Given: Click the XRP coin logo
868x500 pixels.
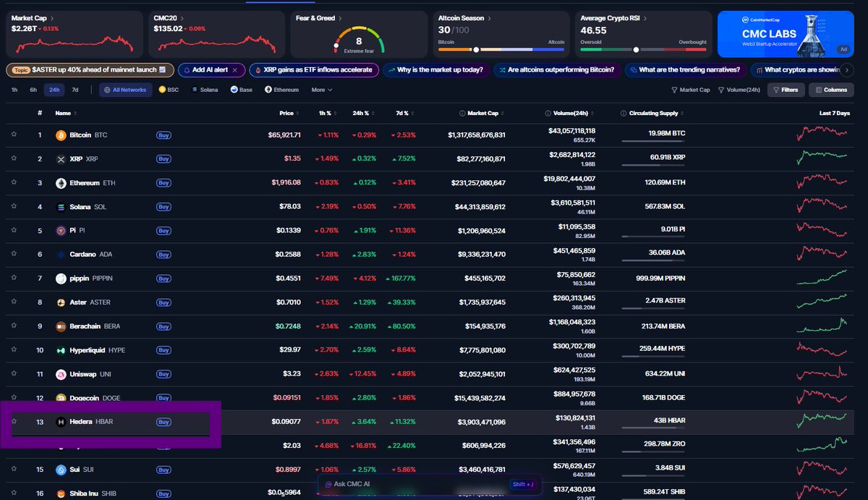Looking at the screenshot, I should click(x=61, y=159).
